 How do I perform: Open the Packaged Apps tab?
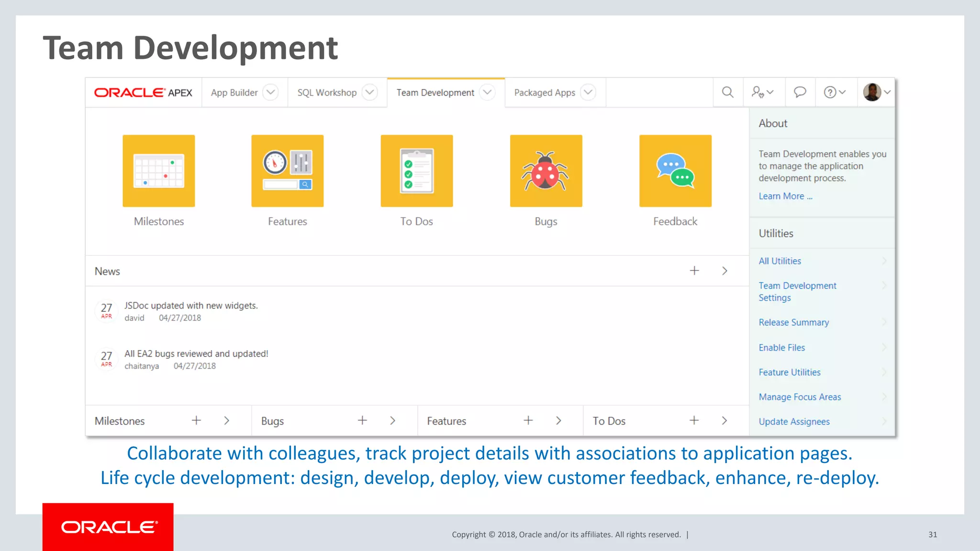coord(545,92)
